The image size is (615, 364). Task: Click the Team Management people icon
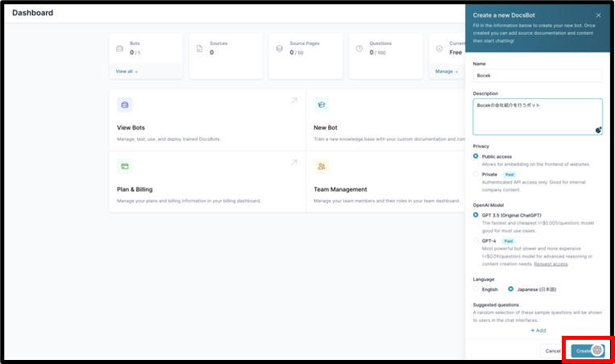[322, 166]
